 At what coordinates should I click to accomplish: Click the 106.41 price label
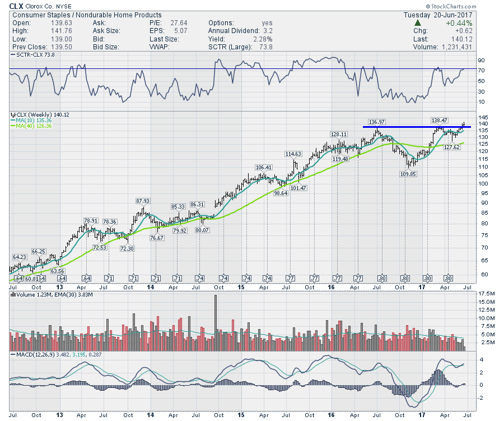coord(264,168)
